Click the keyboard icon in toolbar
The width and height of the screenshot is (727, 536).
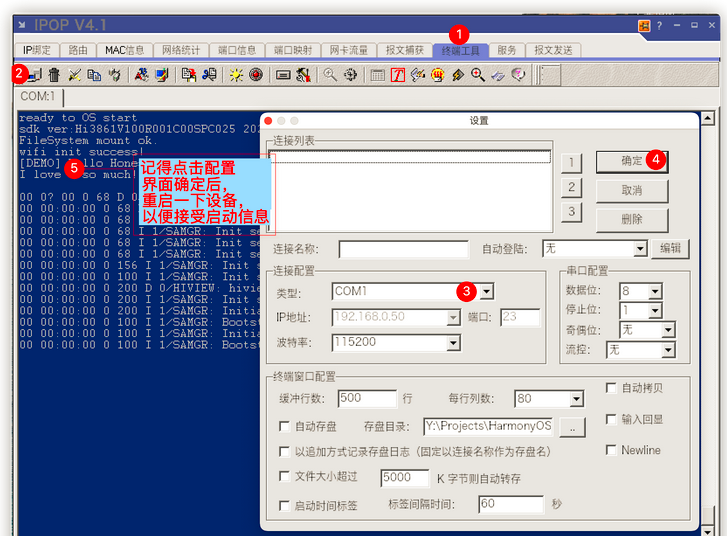(x=283, y=75)
